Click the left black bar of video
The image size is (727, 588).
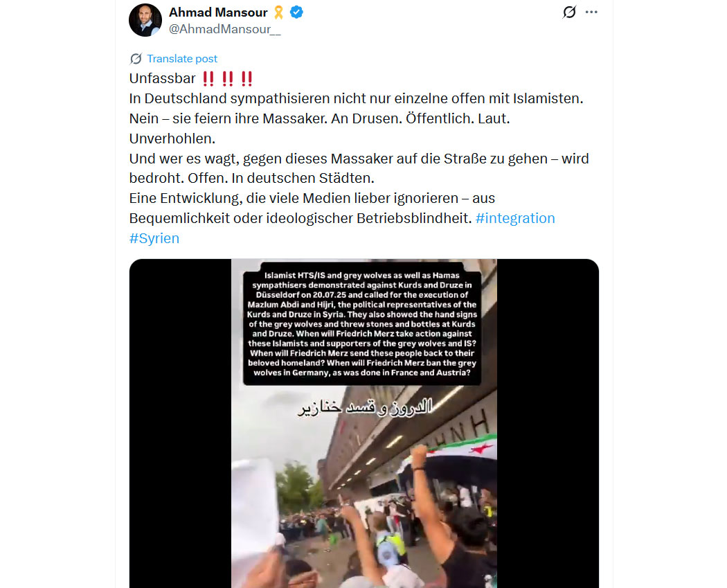click(180, 423)
